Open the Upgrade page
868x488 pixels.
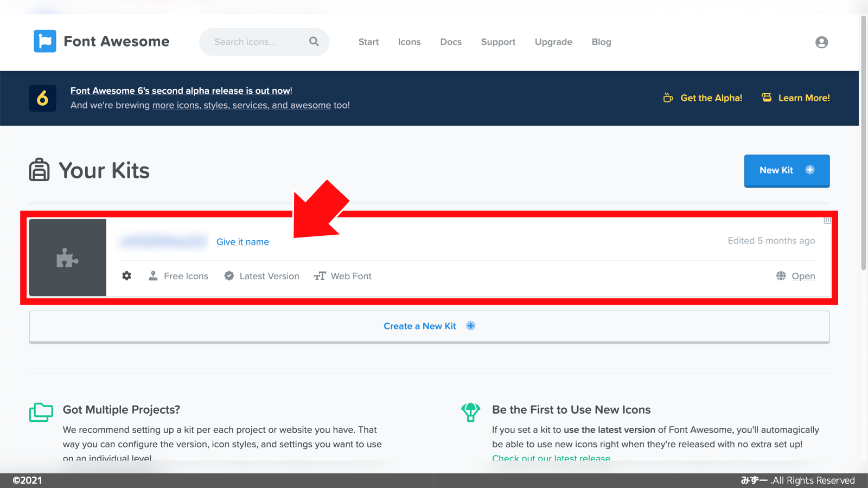[x=553, y=42]
